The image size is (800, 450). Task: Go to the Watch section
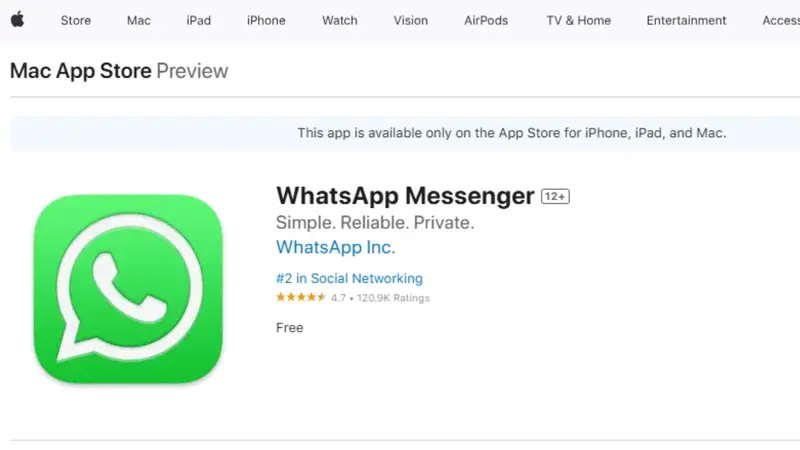[x=340, y=20]
